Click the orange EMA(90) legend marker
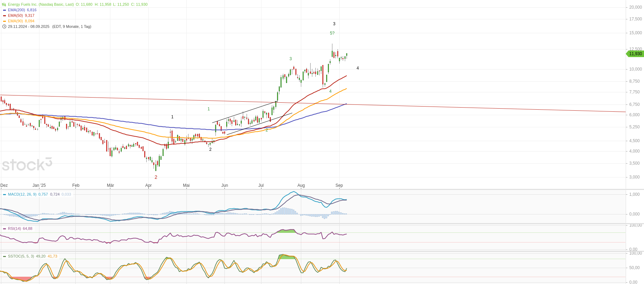 [x=4, y=21]
